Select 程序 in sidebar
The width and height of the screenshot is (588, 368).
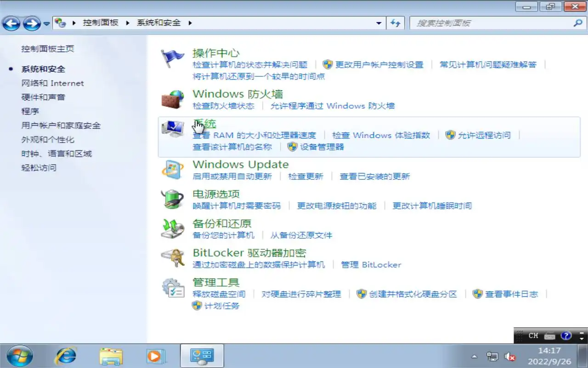30,111
